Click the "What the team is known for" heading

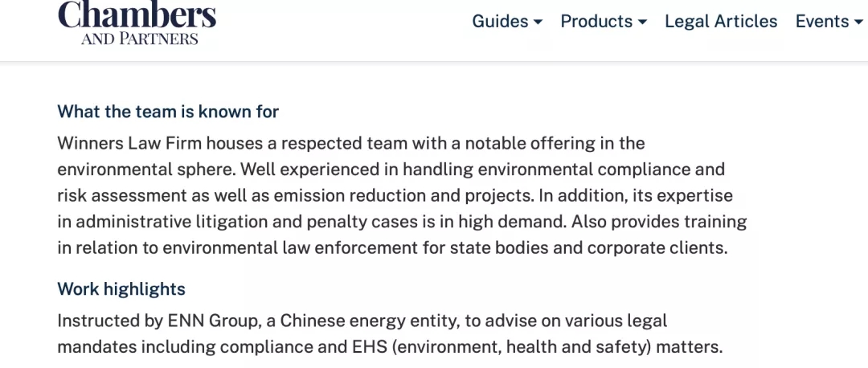168,112
